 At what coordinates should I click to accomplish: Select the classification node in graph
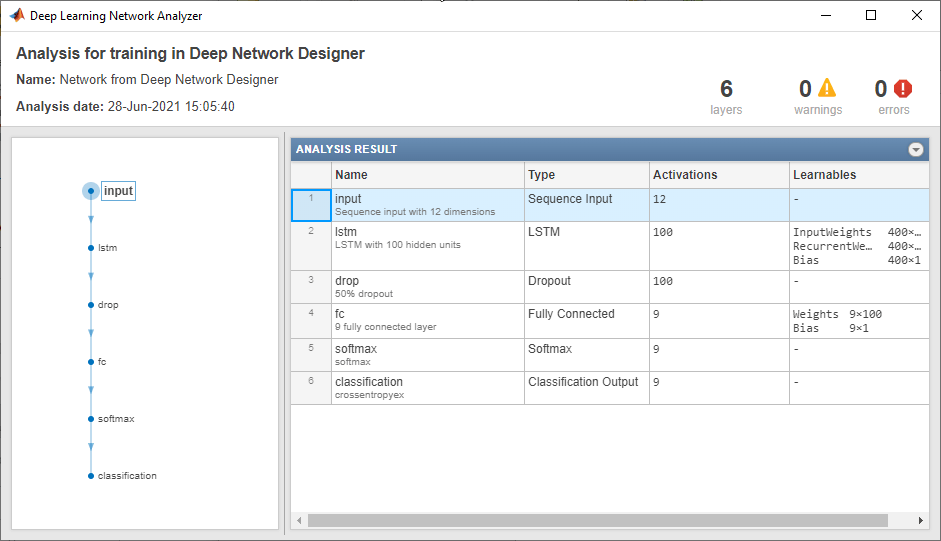tap(91, 476)
